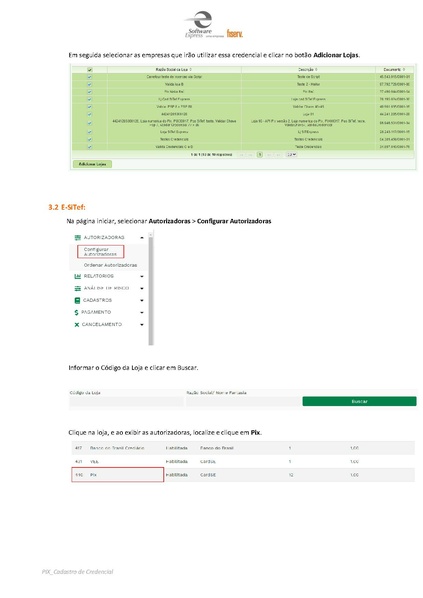Click the green Buscar button
Screen dimensions: 423x598
pyautogui.click(x=359, y=401)
